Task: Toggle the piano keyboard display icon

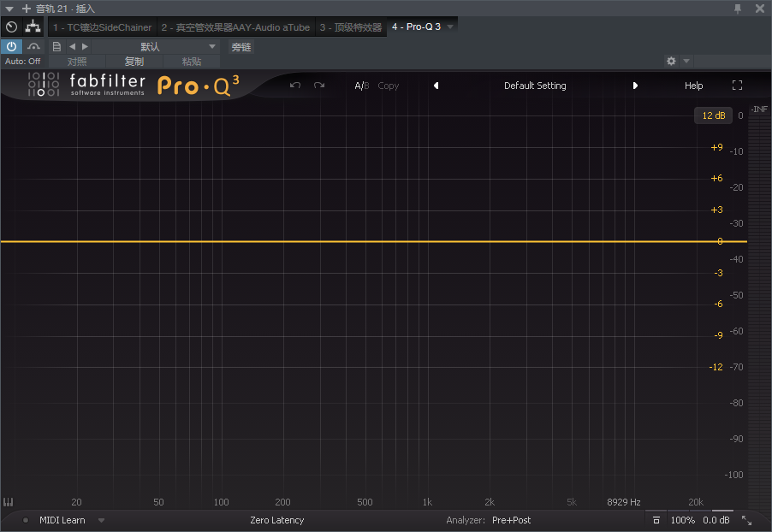Action: (8, 502)
